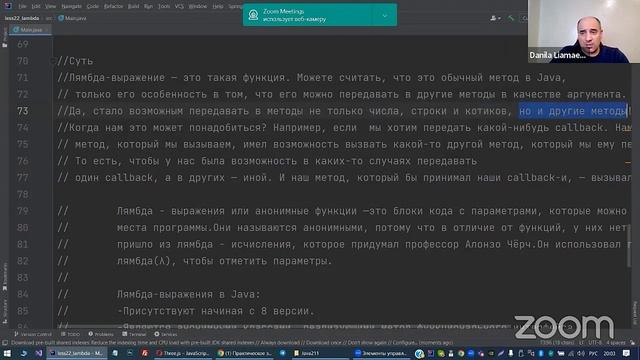This screenshot has width=640, height=360.
Task: Click the network tray icon
Action: [571, 353]
